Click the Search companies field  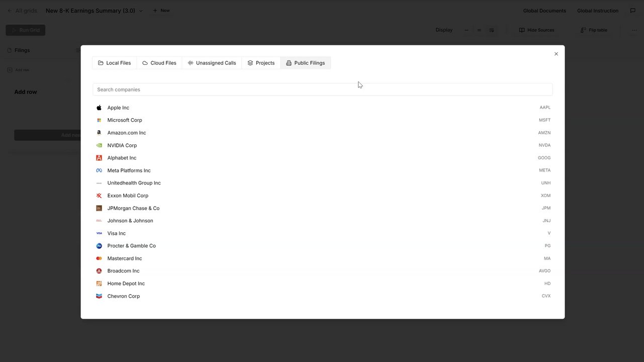[x=323, y=89]
